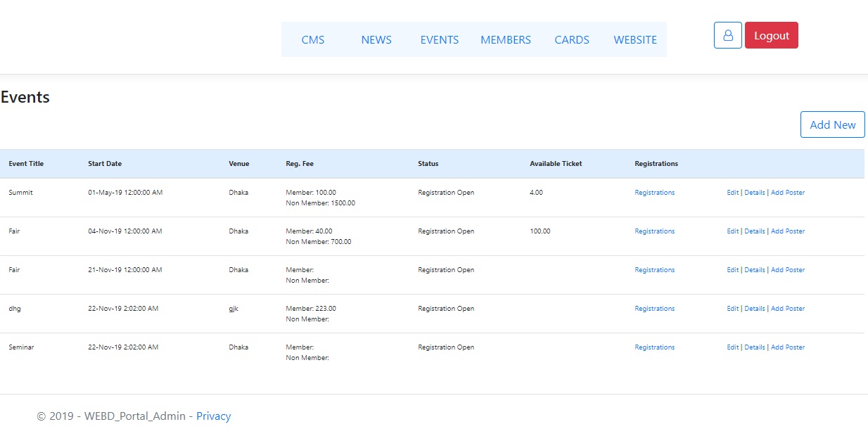Click available ticket value 4.00
868x436 pixels.
(536, 193)
